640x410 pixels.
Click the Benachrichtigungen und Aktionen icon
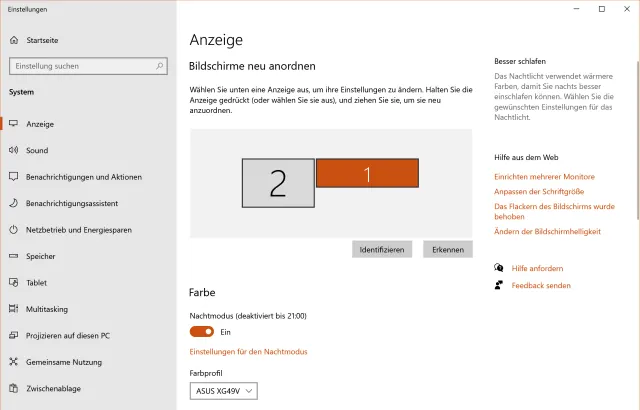13,177
